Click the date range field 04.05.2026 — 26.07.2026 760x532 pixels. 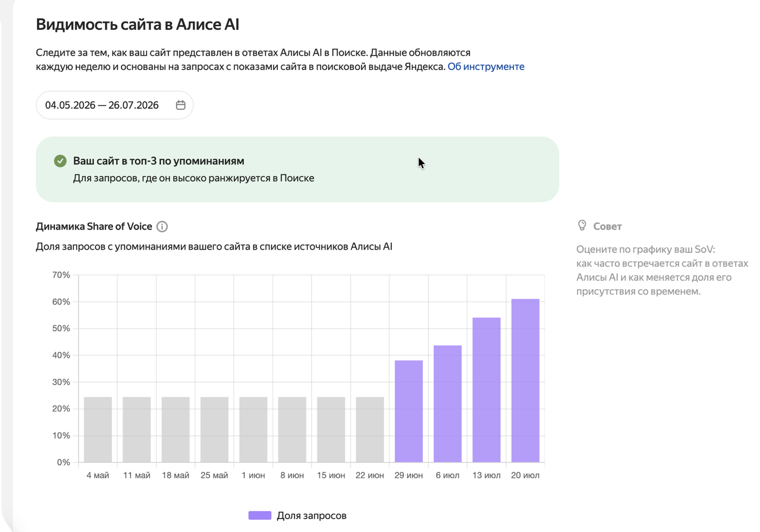tap(115, 105)
